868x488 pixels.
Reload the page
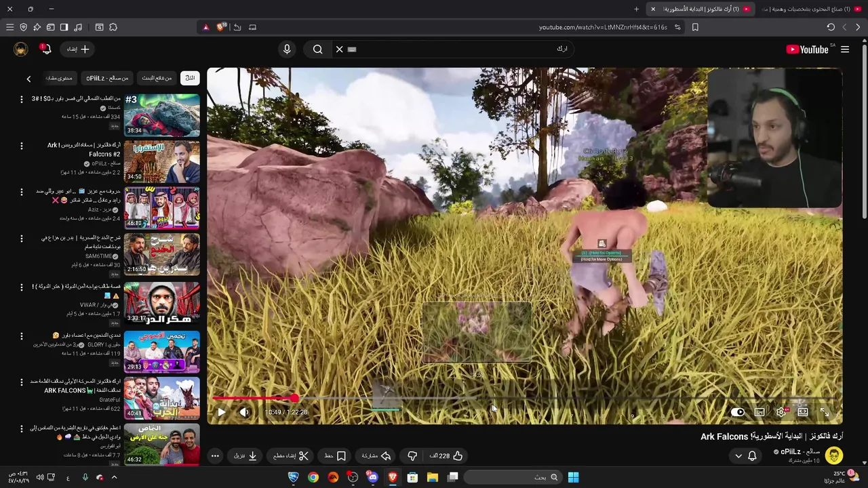tap(831, 27)
